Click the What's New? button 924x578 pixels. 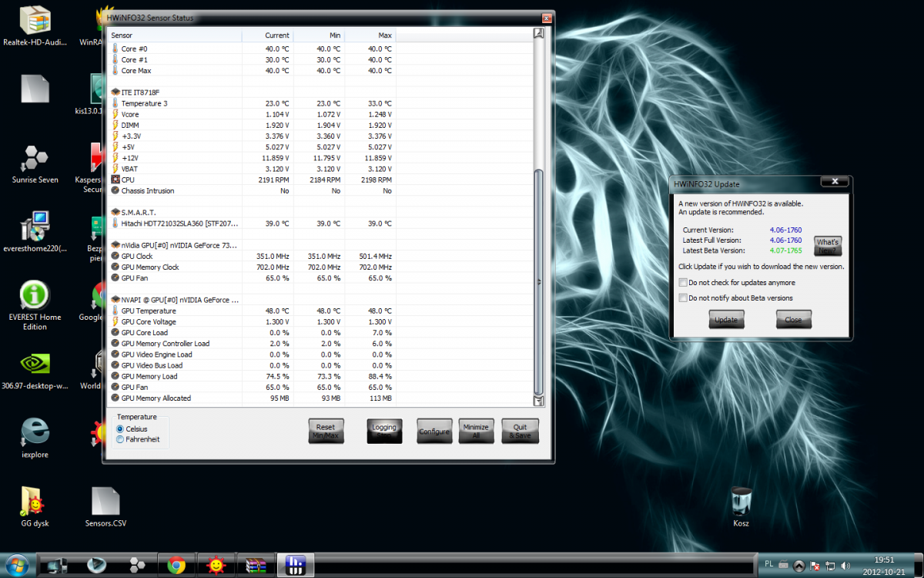click(x=828, y=246)
